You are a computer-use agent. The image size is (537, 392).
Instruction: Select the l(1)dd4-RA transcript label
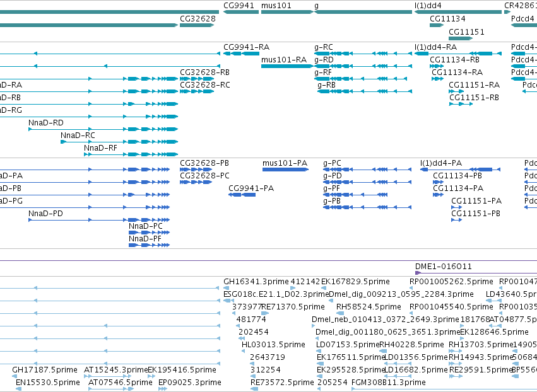[x=435, y=47]
